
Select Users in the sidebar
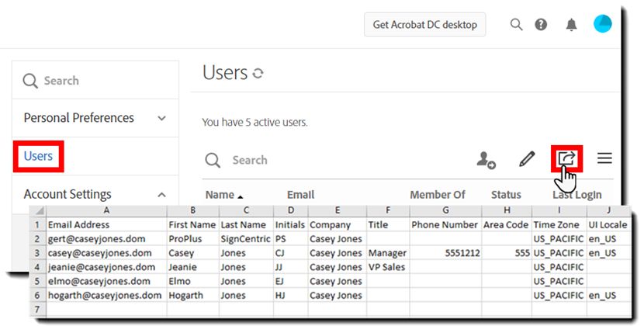tap(38, 157)
